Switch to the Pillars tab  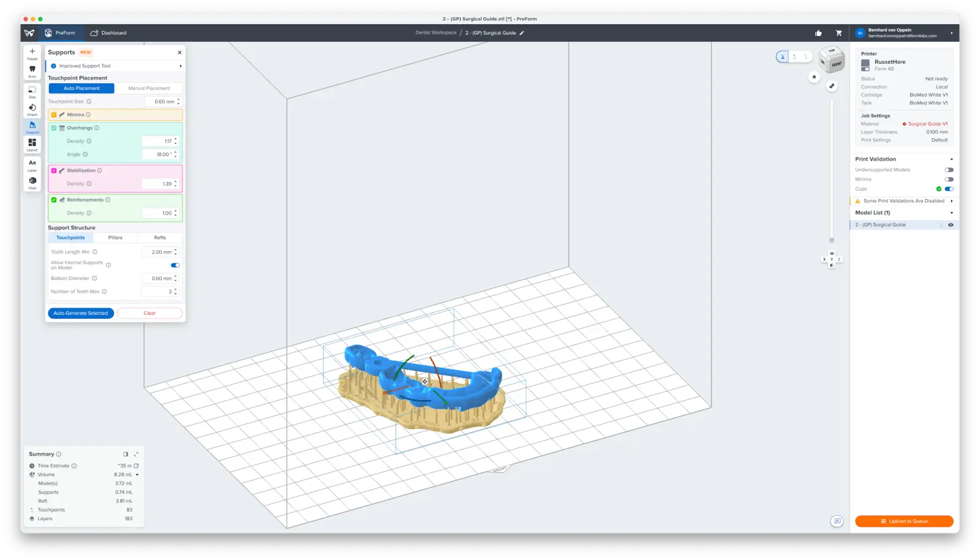[x=116, y=237]
